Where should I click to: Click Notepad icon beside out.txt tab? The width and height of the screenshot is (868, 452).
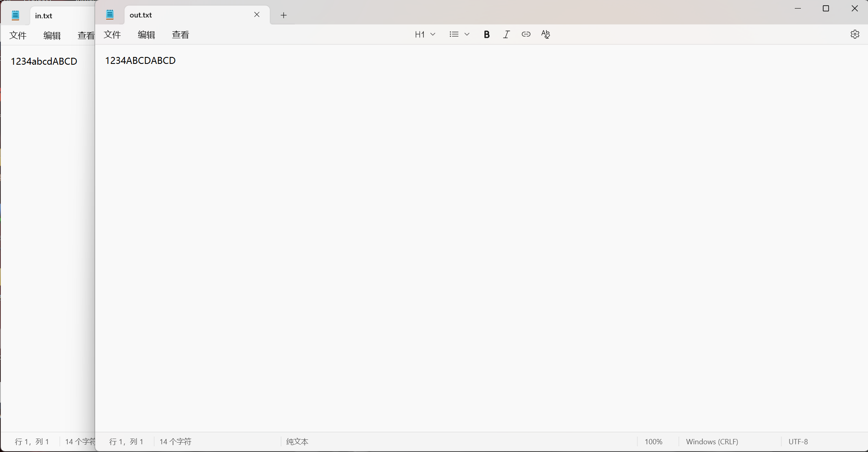click(x=110, y=15)
